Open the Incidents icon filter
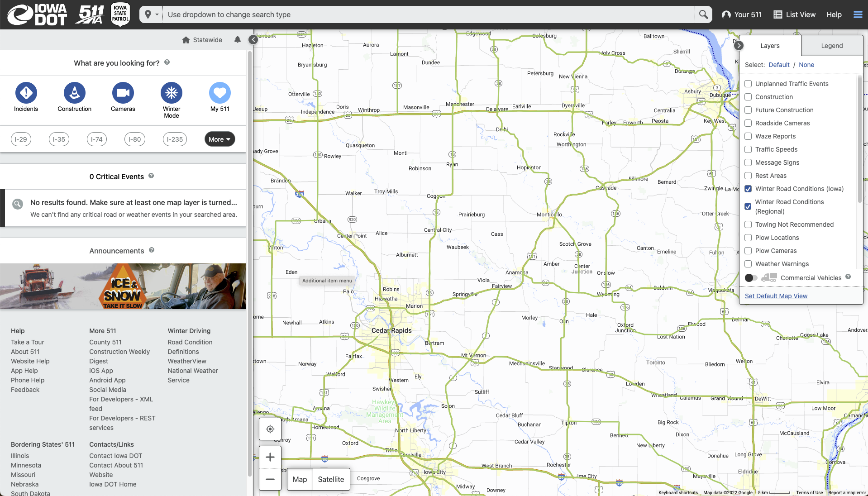 pyautogui.click(x=26, y=93)
